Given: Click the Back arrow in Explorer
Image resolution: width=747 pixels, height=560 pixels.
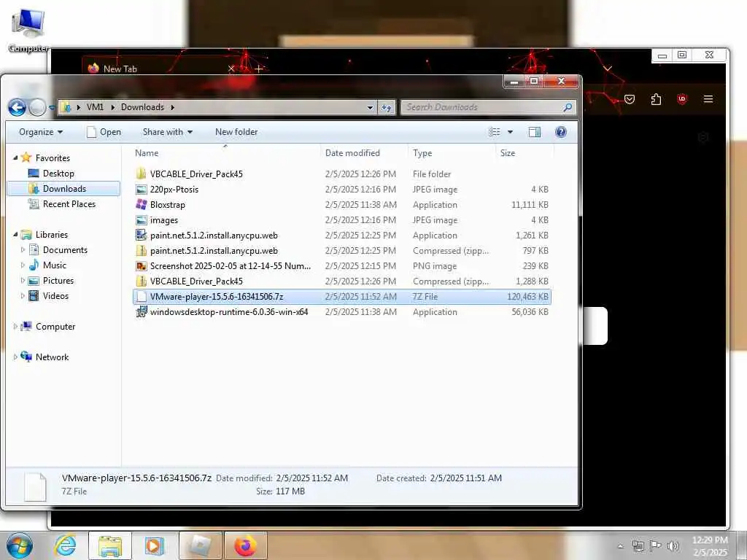Looking at the screenshot, I should pos(17,107).
